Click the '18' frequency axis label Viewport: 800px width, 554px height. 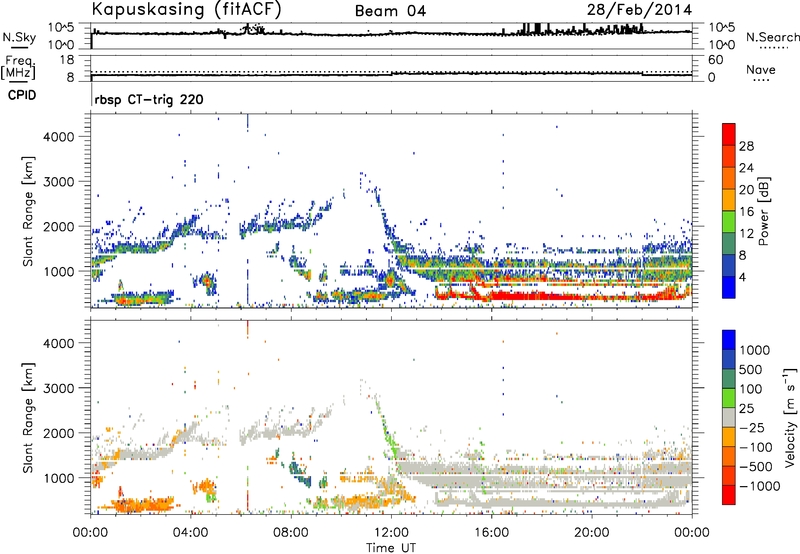click(67, 60)
